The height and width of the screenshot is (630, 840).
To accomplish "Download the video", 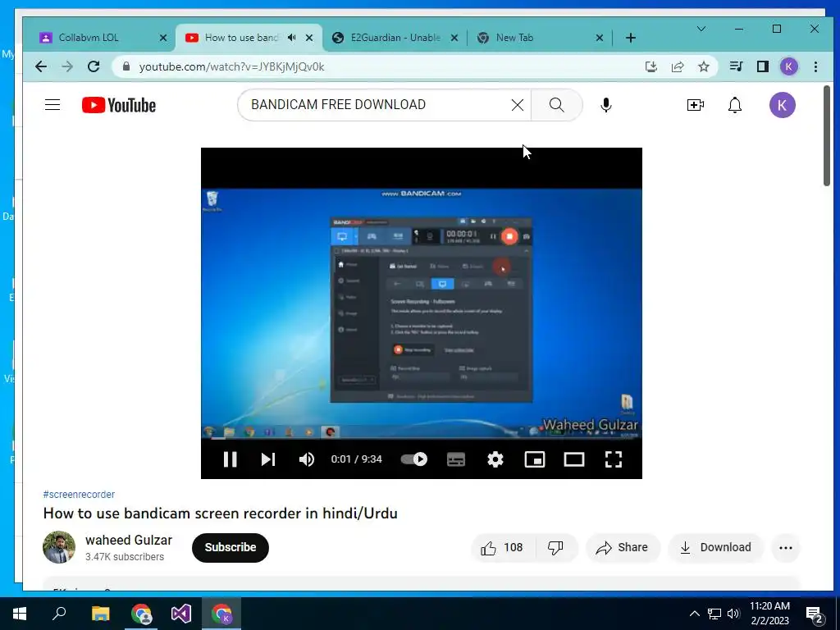I will [x=715, y=547].
